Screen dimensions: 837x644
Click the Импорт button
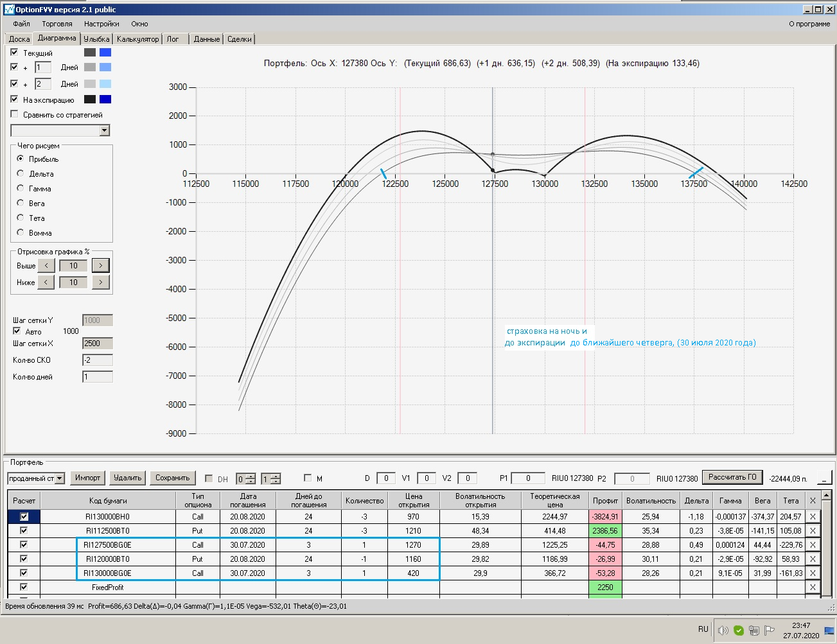click(87, 478)
